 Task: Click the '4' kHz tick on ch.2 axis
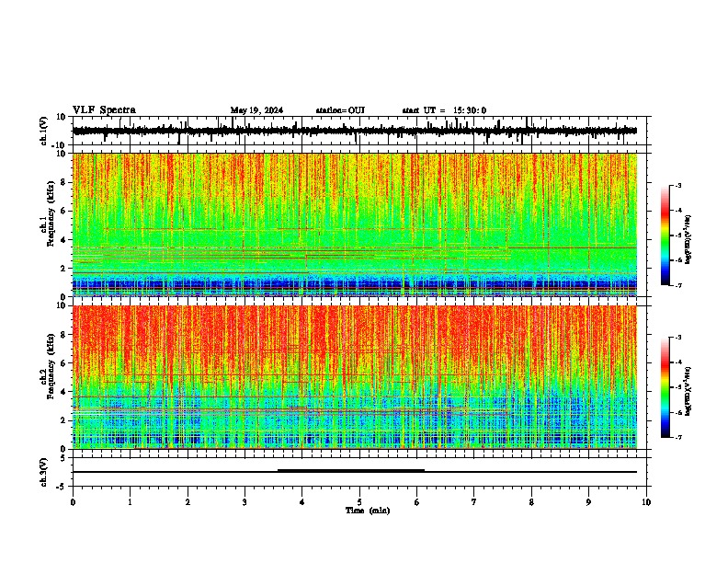63,392
